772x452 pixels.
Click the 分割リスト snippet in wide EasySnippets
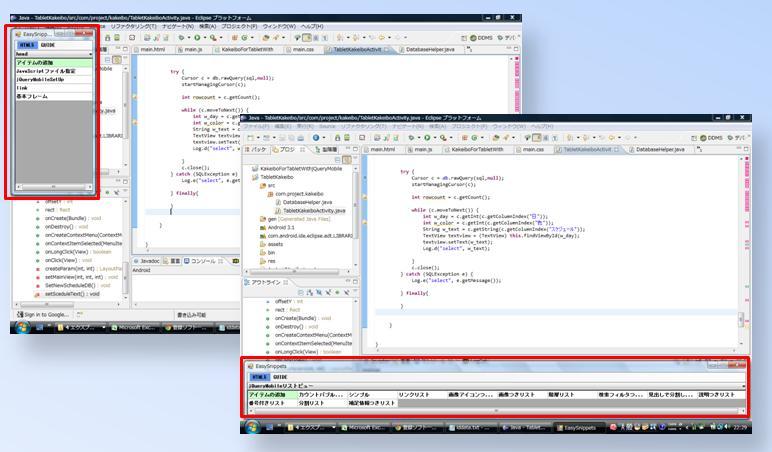(322, 403)
